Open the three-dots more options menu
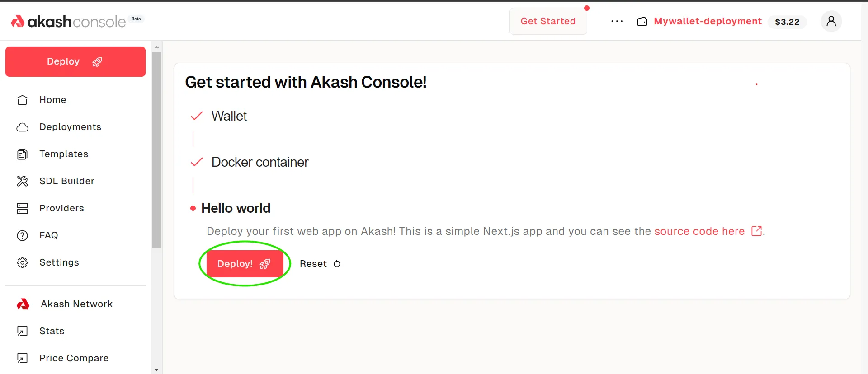The image size is (868, 374). [x=617, y=21]
